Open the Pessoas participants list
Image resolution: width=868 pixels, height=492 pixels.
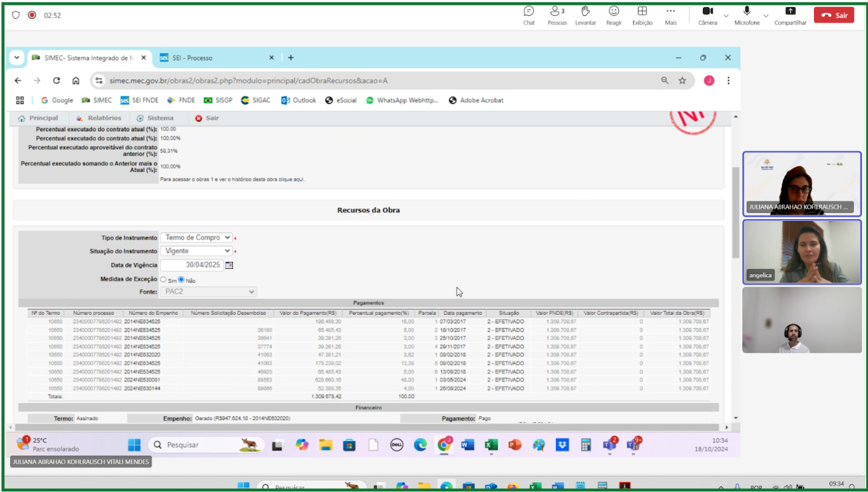tap(556, 11)
